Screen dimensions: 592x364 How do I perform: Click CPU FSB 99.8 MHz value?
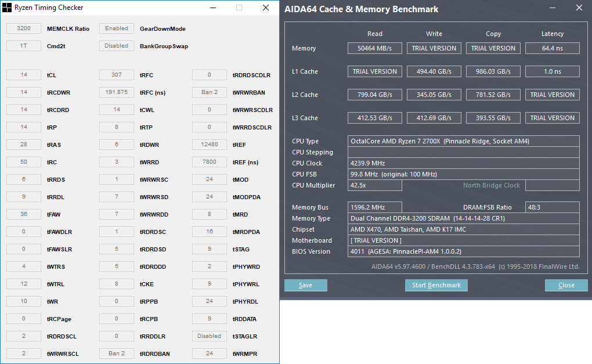pyautogui.click(x=464, y=174)
